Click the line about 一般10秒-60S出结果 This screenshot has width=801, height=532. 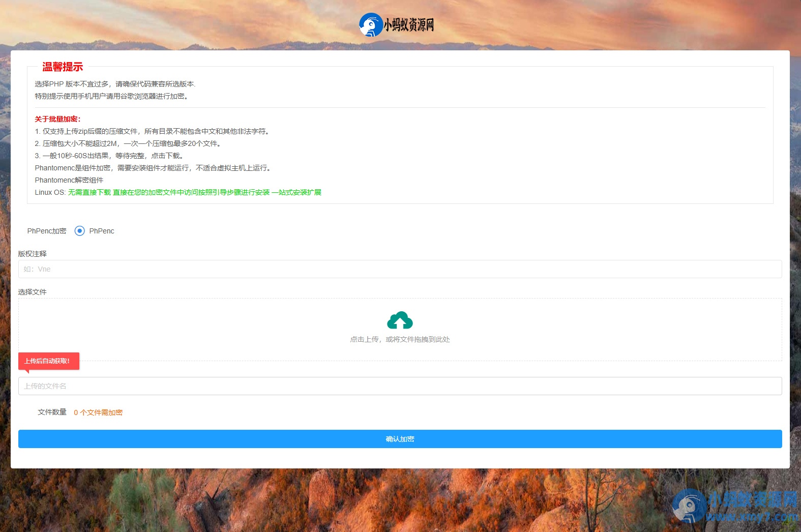(x=109, y=156)
